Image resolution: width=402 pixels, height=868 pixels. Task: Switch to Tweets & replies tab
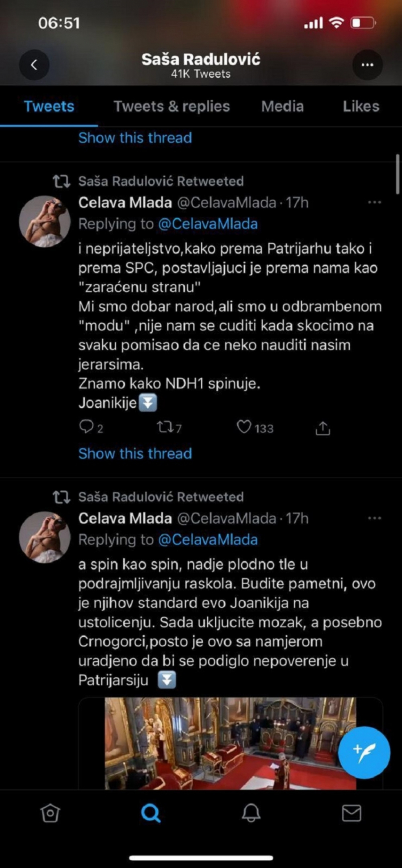(172, 106)
